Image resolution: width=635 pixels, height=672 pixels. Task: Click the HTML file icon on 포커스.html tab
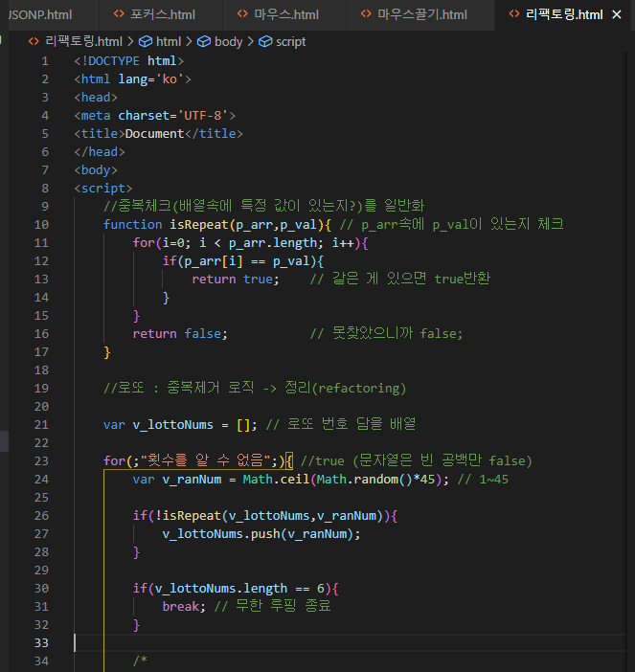(x=119, y=14)
